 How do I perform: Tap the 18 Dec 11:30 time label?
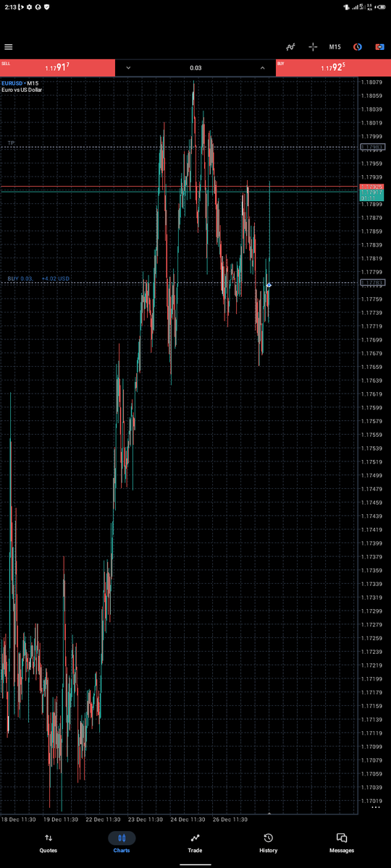pos(17,820)
